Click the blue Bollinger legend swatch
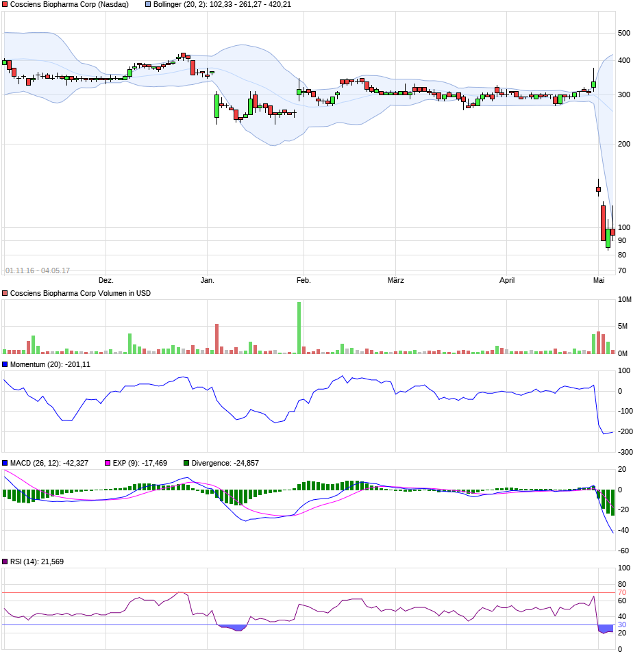 (148, 5)
